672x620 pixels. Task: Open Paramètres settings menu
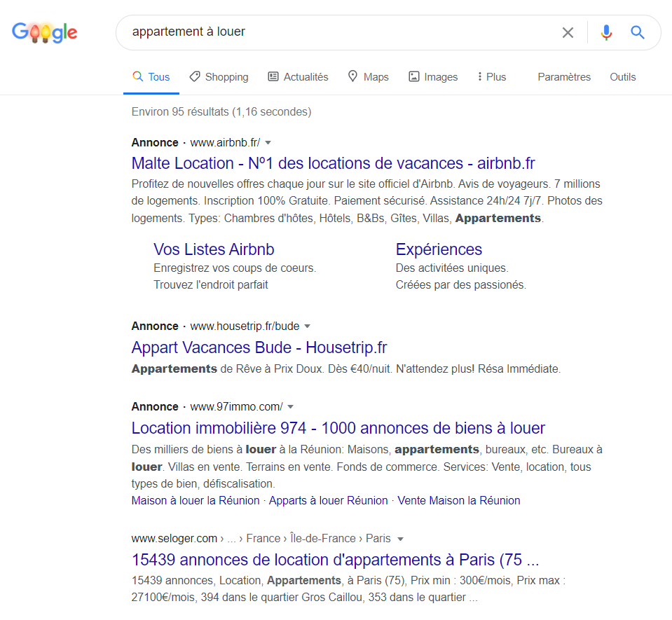click(x=564, y=77)
